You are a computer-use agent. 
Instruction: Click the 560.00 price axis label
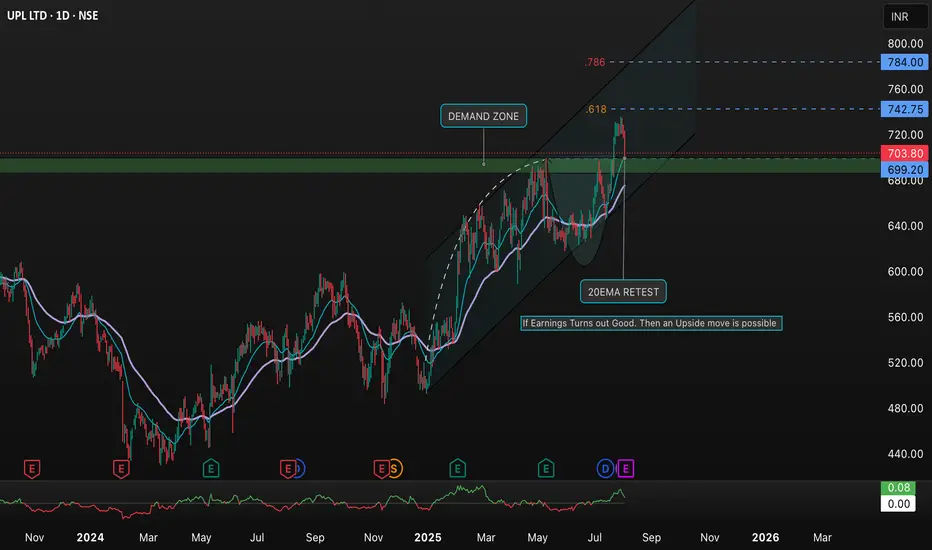(x=905, y=317)
